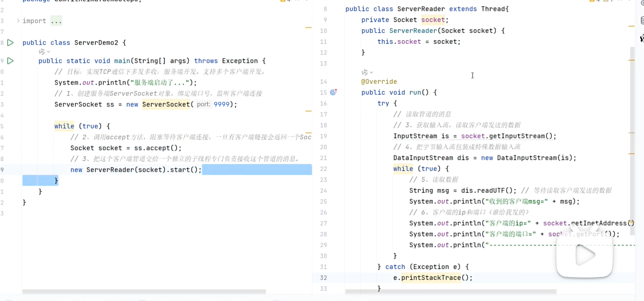The width and height of the screenshot is (644, 301).
Task: Click the '@Override' annotation
Action: pyautogui.click(x=379, y=81)
